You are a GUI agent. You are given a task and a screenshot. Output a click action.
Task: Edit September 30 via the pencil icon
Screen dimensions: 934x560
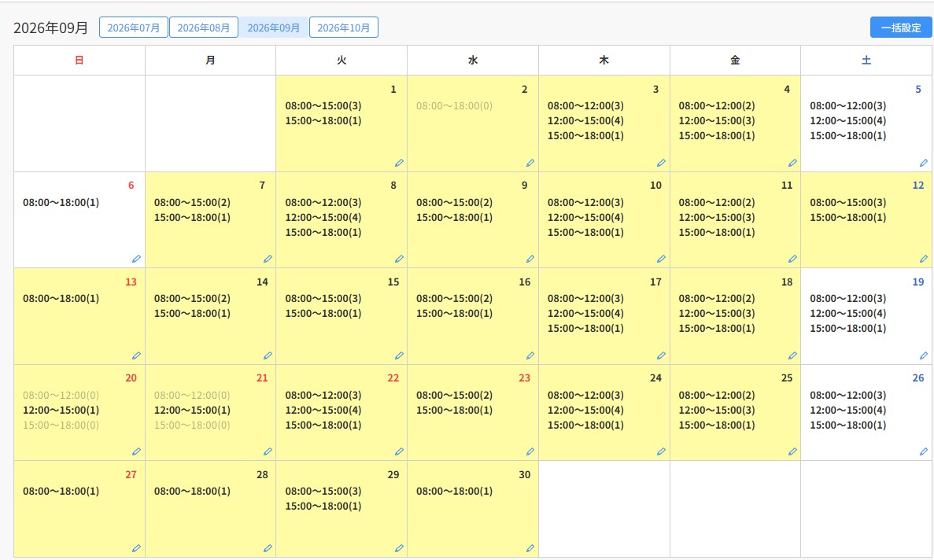(x=530, y=549)
